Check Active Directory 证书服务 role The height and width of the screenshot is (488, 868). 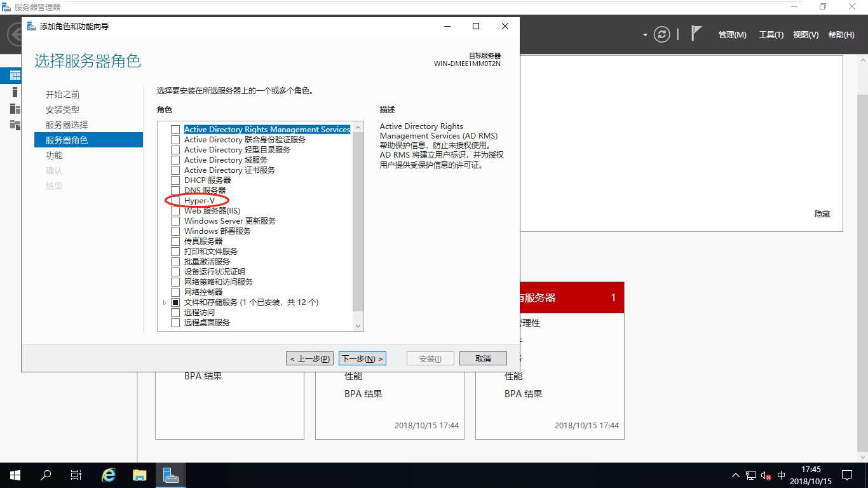[x=175, y=170]
